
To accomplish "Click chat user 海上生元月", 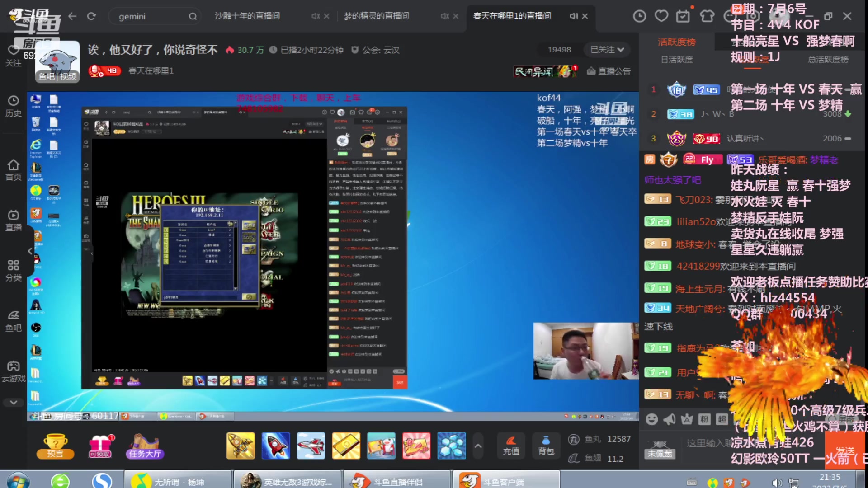I will [700, 289].
